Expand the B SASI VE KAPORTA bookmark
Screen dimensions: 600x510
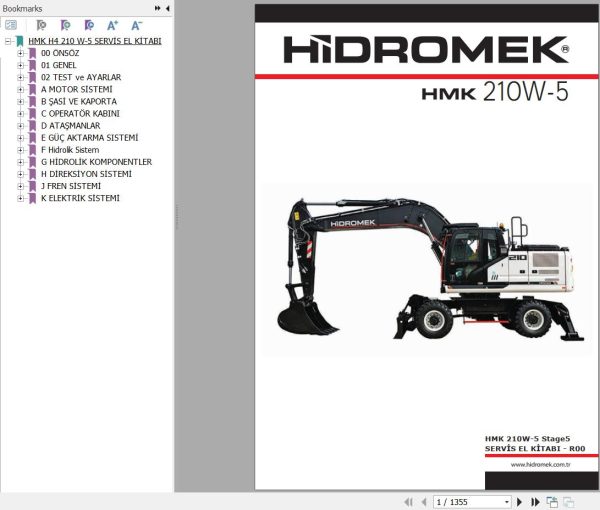click(21, 101)
